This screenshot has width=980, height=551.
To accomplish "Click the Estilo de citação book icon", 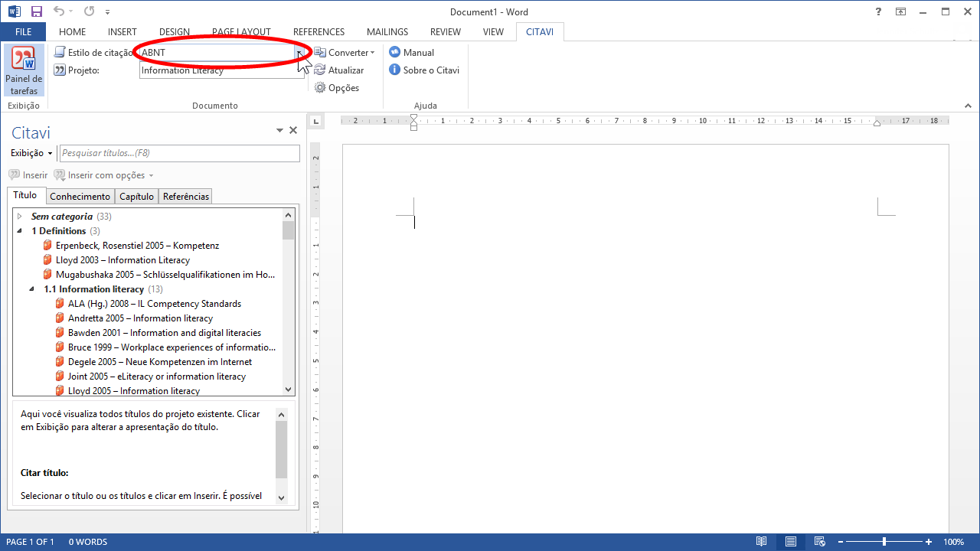I will point(60,53).
